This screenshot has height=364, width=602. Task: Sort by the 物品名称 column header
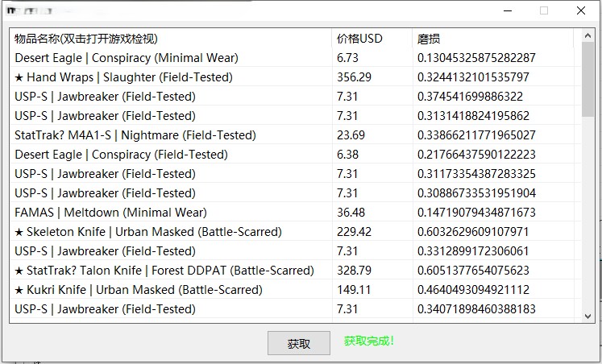click(171, 39)
